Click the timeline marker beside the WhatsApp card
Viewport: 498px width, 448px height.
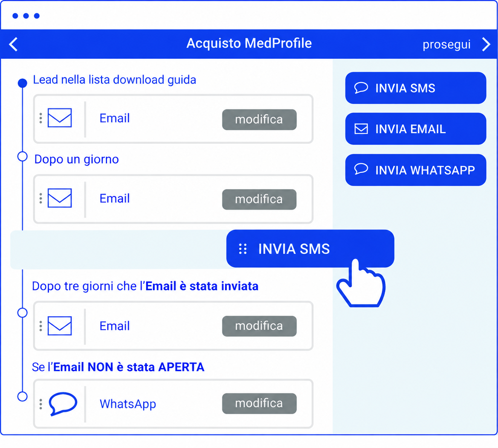click(23, 396)
